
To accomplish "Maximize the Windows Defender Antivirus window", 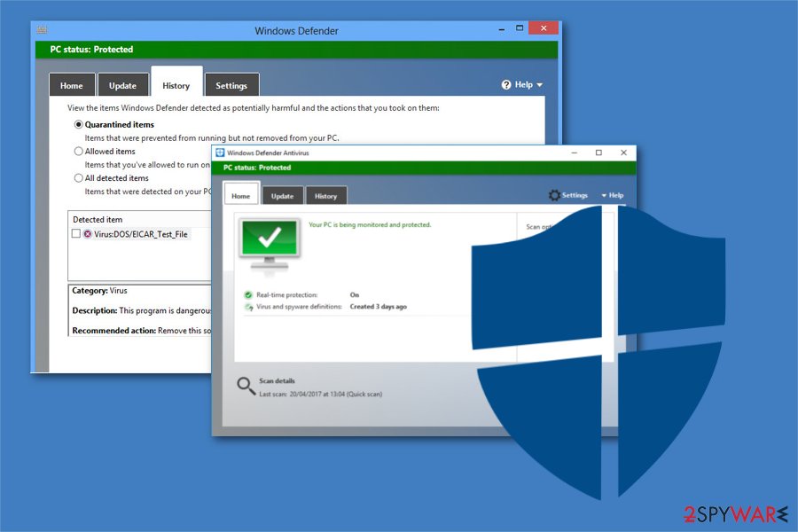I will click(599, 153).
